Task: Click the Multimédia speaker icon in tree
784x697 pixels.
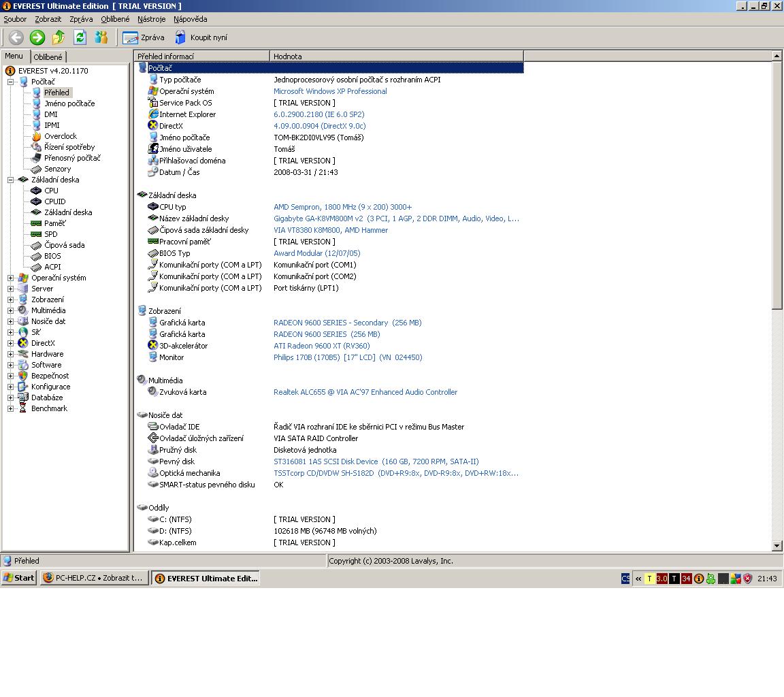Action: click(x=23, y=310)
